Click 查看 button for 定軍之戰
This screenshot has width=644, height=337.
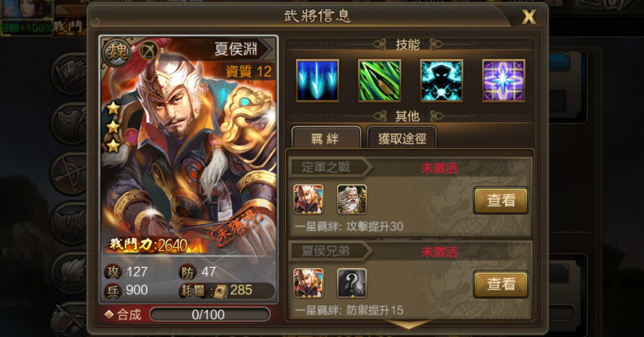(x=501, y=200)
